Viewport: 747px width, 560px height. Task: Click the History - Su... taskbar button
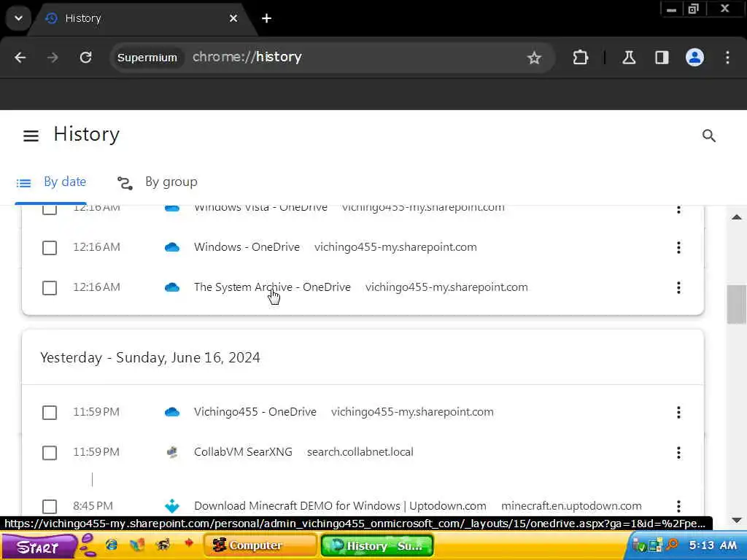click(x=377, y=545)
